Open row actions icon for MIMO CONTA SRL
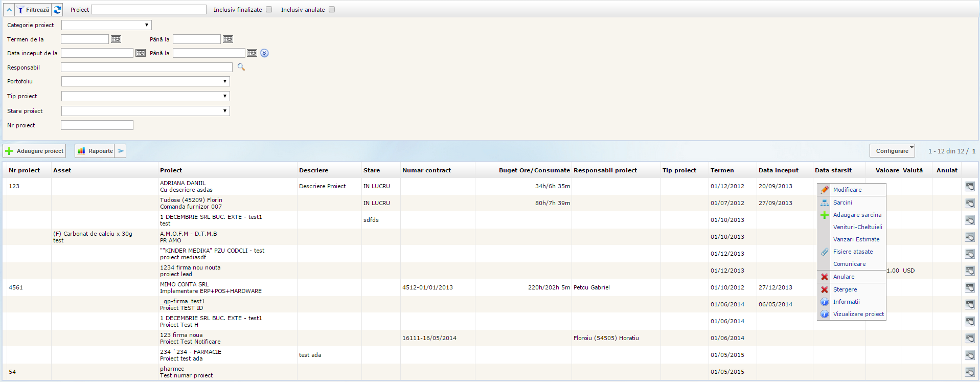980x382 pixels. pyautogui.click(x=969, y=287)
